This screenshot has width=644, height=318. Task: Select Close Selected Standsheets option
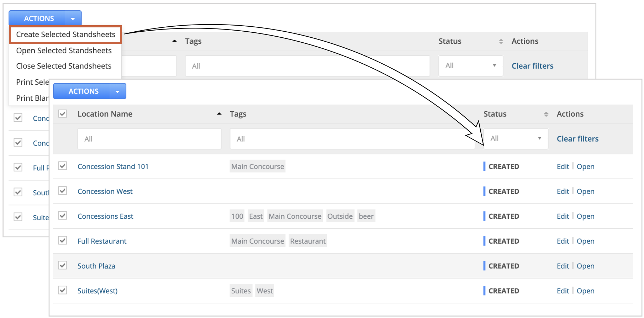point(64,66)
